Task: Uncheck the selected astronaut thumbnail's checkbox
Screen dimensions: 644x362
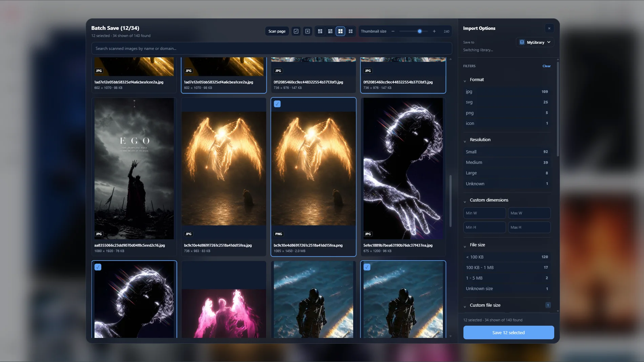Action: 367,267
